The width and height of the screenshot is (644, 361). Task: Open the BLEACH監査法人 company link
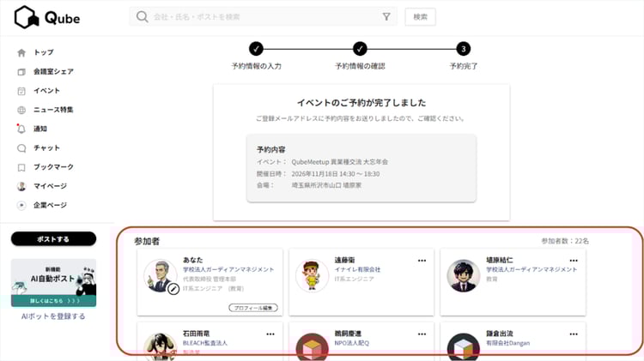click(205, 343)
